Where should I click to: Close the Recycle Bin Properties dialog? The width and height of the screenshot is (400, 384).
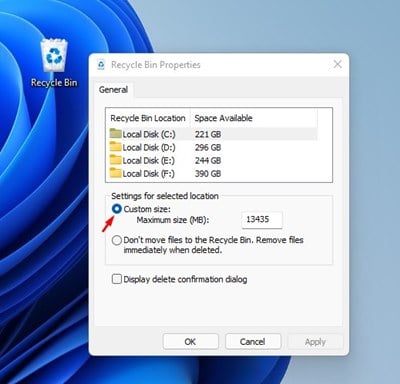pyautogui.click(x=338, y=64)
